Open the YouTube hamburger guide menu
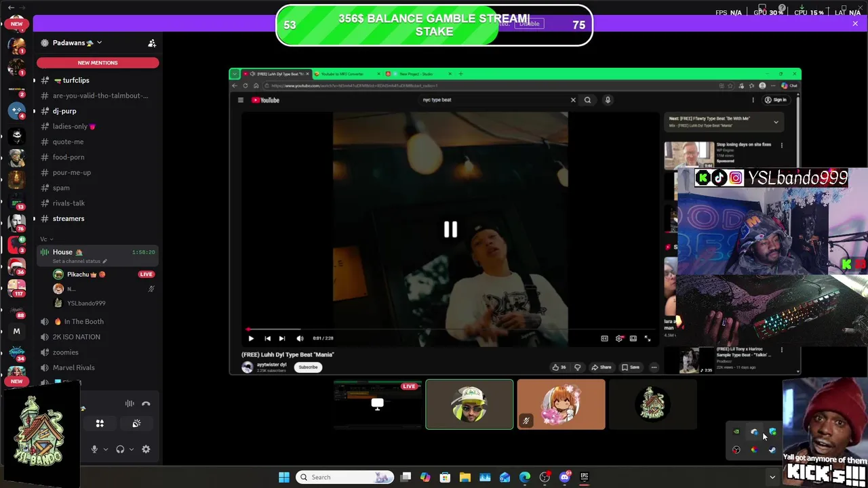This screenshot has width=868, height=488. click(240, 100)
